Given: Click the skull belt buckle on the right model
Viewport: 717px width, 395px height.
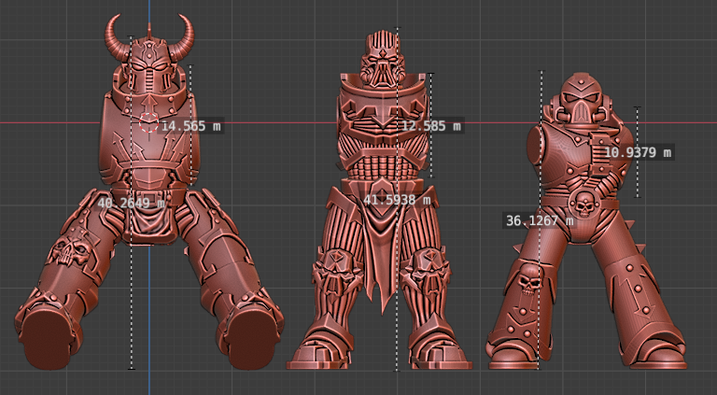Looking at the screenshot, I should click(x=583, y=204).
